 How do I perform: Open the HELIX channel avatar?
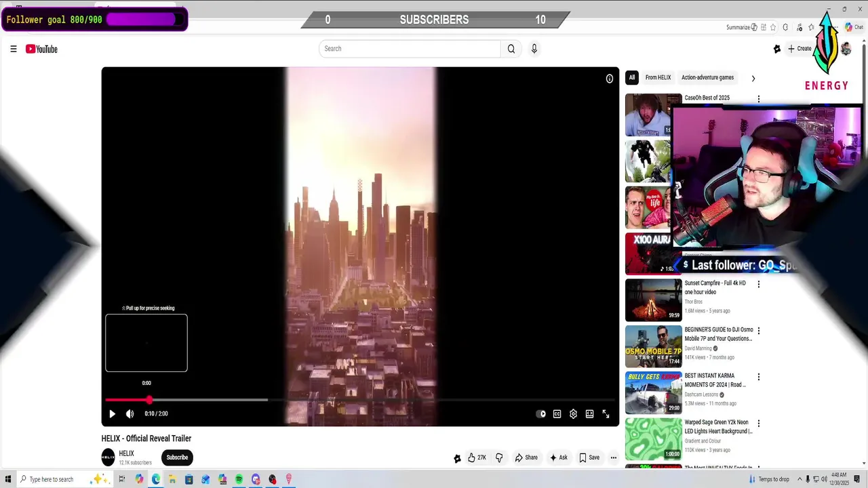coord(108,457)
